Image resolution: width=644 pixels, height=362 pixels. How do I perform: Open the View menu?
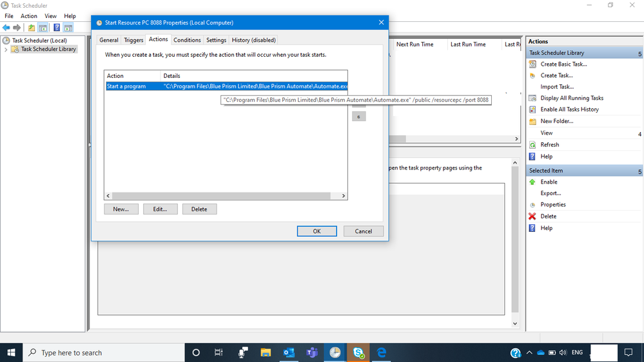(x=50, y=16)
